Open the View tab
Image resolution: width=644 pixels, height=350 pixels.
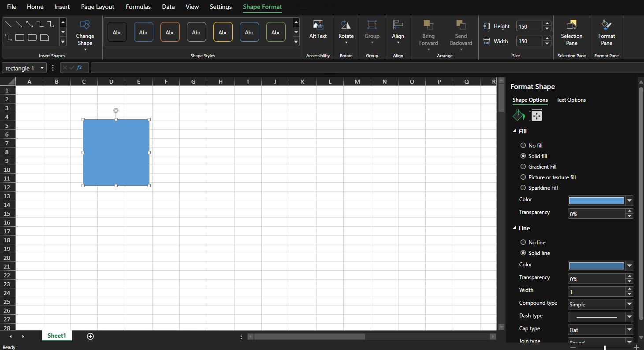[192, 7]
